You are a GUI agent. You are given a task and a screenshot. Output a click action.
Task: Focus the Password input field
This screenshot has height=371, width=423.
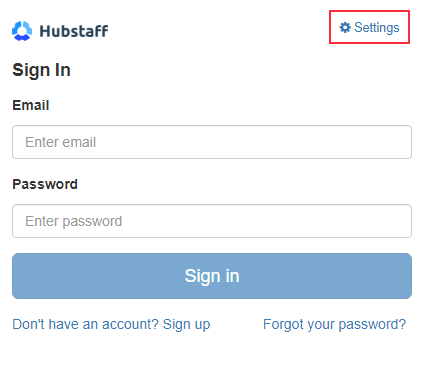tap(212, 221)
